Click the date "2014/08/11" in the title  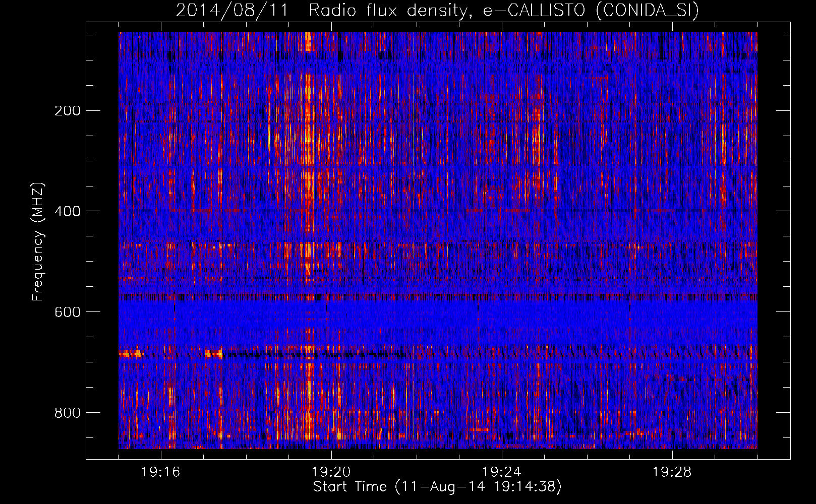pyautogui.click(x=232, y=11)
